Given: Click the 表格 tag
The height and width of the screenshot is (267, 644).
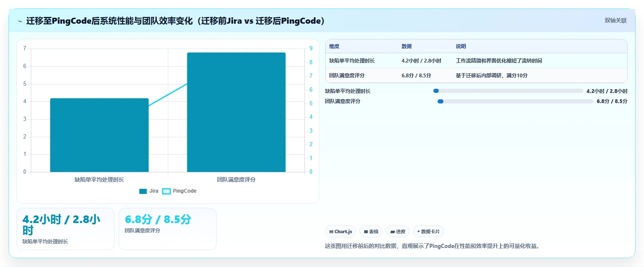Looking at the screenshot, I should [x=371, y=232].
